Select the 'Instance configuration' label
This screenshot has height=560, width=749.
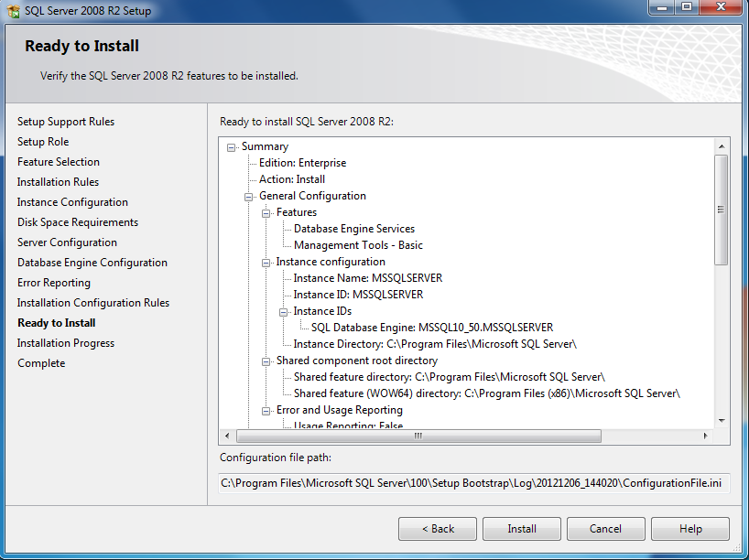point(331,262)
